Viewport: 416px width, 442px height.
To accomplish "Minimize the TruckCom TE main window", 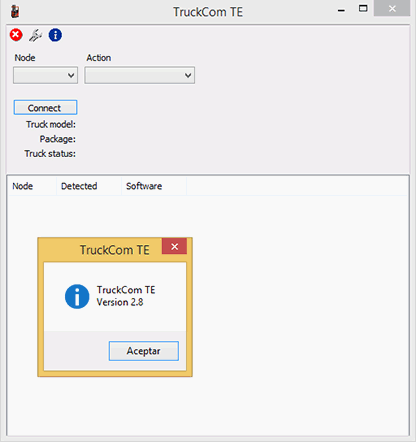I will point(341,11).
